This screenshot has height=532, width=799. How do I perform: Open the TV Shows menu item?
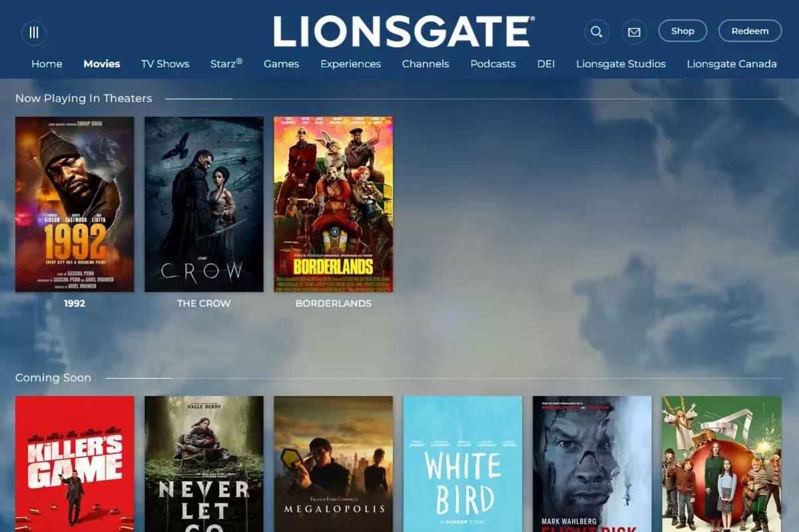tap(165, 64)
